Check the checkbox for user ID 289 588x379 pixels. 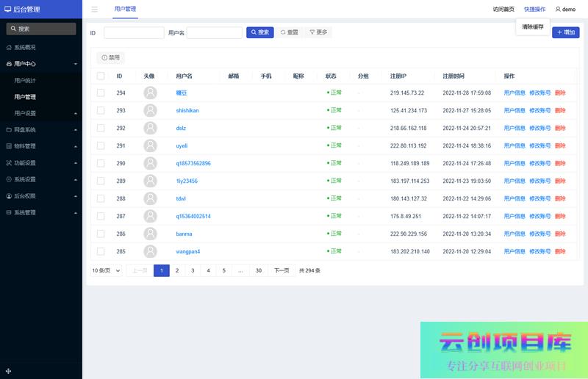click(101, 181)
